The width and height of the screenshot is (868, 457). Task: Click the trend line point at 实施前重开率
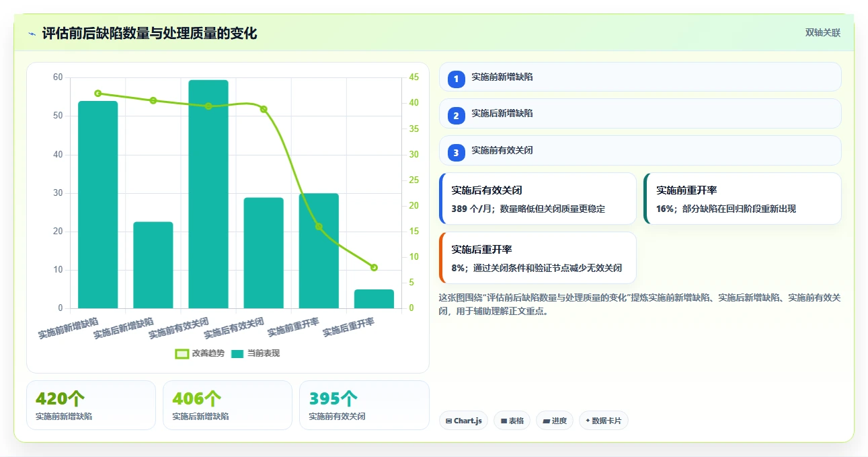(x=319, y=227)
